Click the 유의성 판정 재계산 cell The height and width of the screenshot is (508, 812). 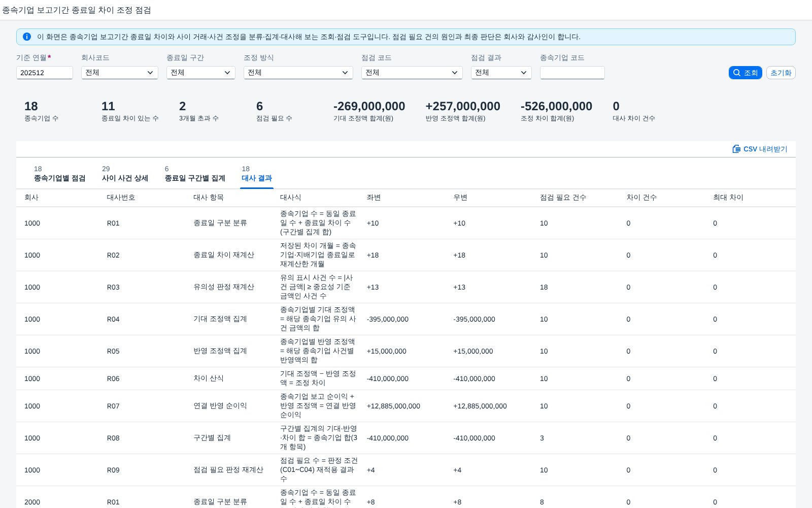click(x=224, y=287)
